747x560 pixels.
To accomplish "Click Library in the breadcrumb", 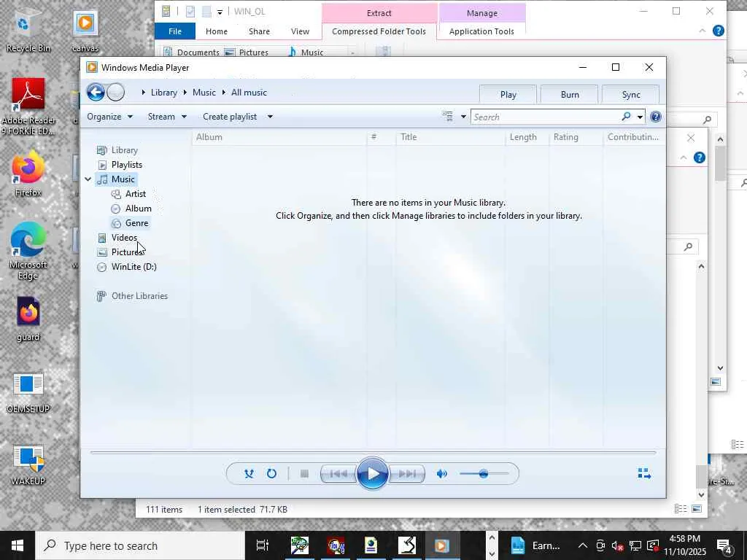I will click(x=164, y=93).
